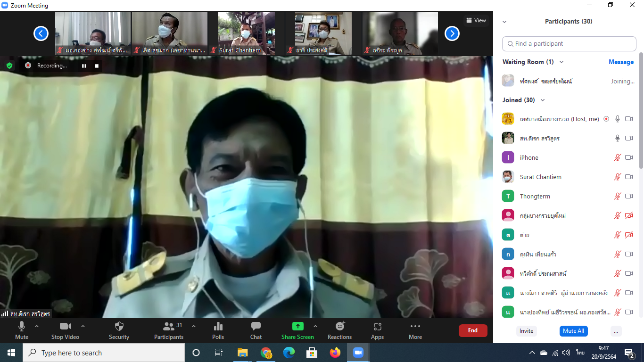Collapse the Joined (30) section

pos(542,100)
